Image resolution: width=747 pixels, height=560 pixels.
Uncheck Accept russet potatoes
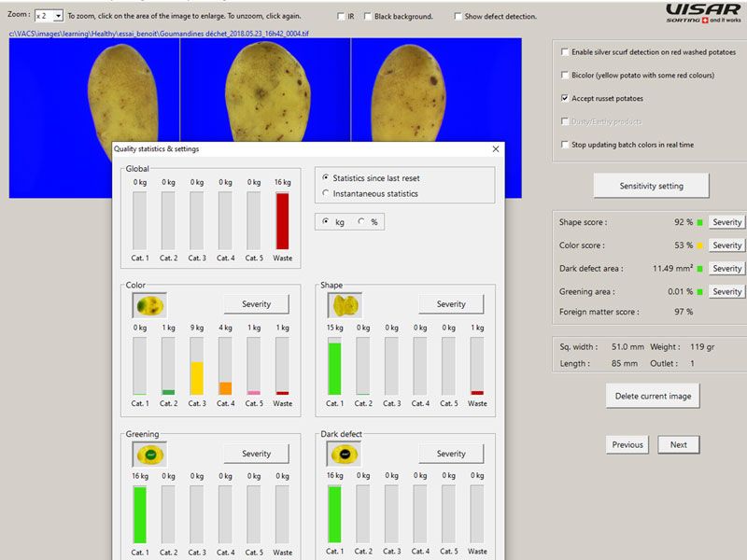[x=565, y=98]
